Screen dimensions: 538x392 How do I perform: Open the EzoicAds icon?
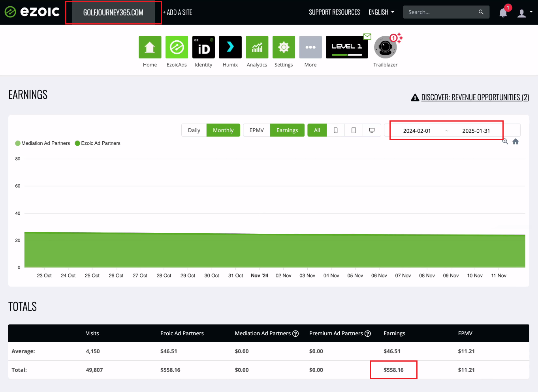(x=177, y=47)
